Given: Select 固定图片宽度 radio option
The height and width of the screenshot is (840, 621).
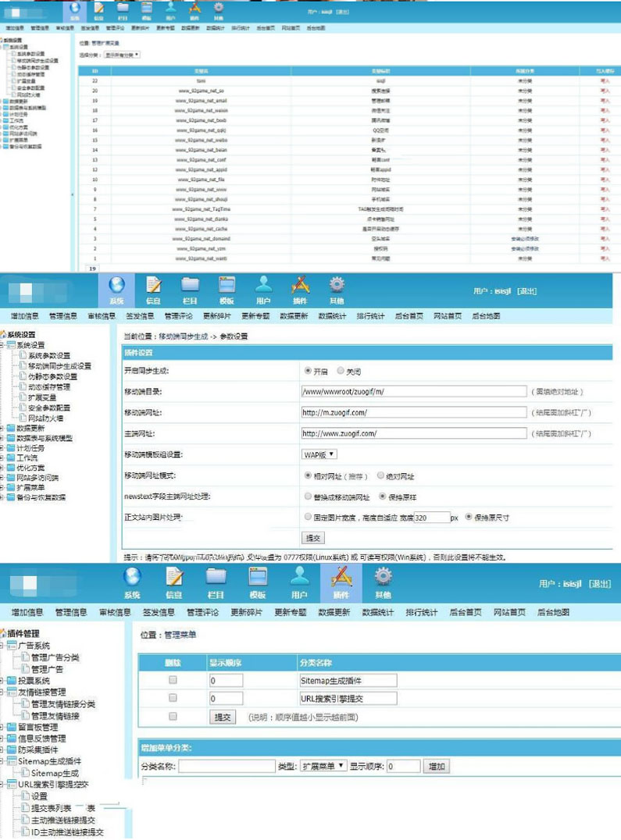Looking at the screenshot, I should tap(308, 517).
